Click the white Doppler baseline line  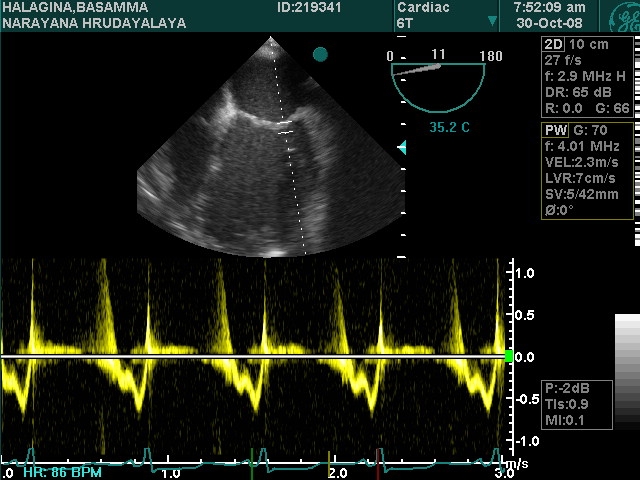(x=250, y=356)
